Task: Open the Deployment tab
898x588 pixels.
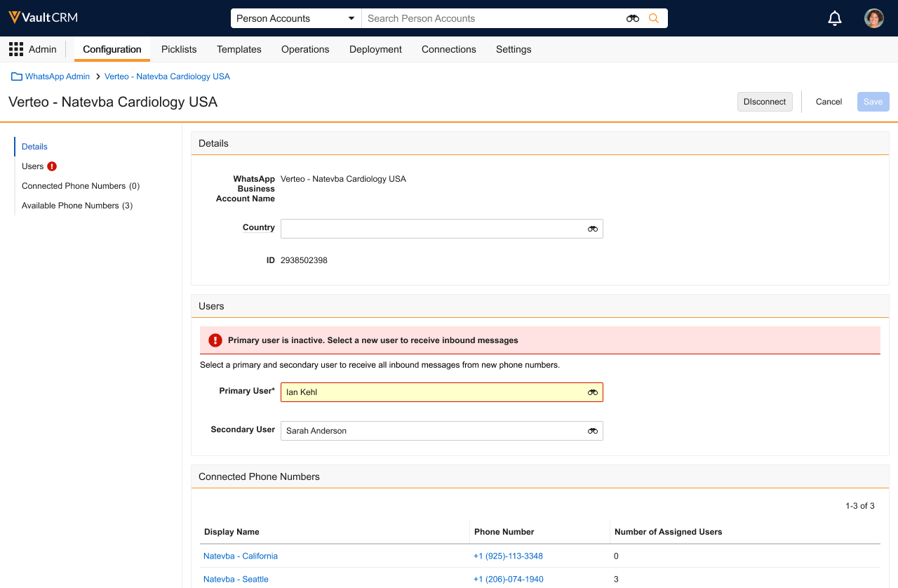Action: tap(375, 49)
